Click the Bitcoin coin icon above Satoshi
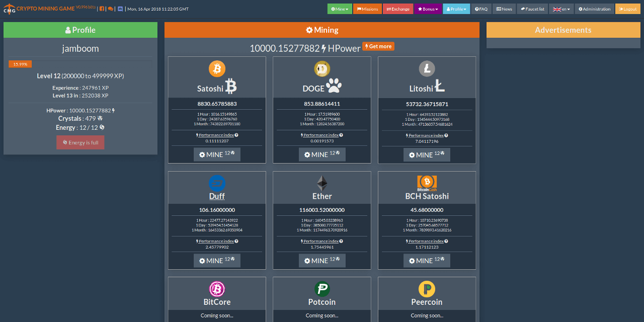Screen dimensions: 644x322 coord(217,68)
